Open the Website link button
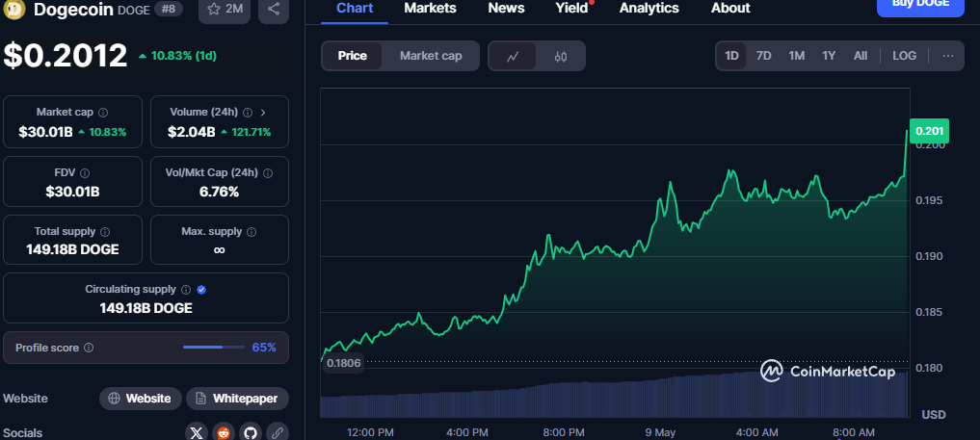980x440 pixels. (x=141, y=399)
